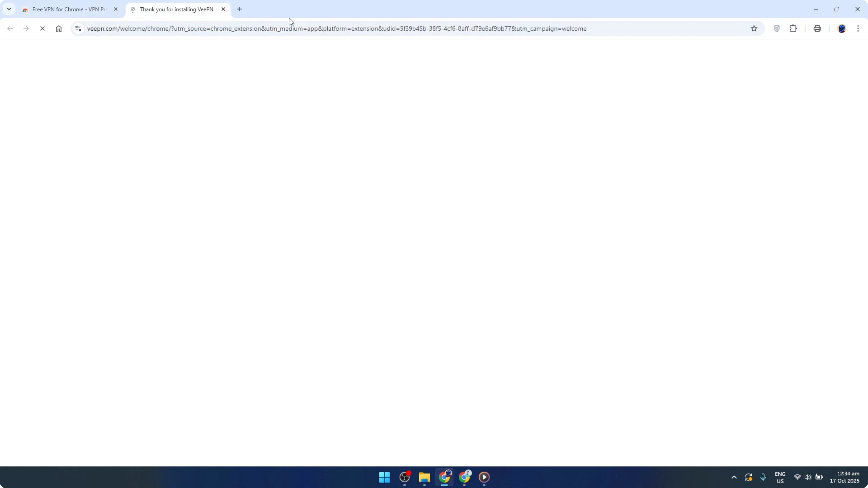Open the print dialog icon
The width and height of the screenshot is (868, 488).
[x=817, y=29]
